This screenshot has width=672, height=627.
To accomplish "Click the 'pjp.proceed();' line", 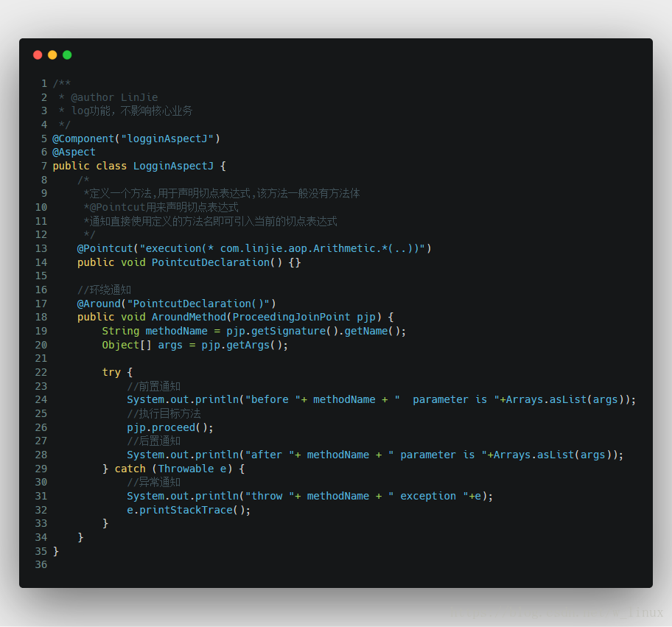I will [x=170, y=427].
